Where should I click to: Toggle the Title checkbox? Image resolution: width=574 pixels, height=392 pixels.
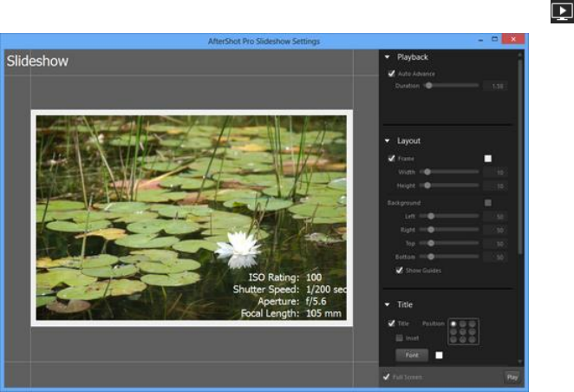click(392, 323)
